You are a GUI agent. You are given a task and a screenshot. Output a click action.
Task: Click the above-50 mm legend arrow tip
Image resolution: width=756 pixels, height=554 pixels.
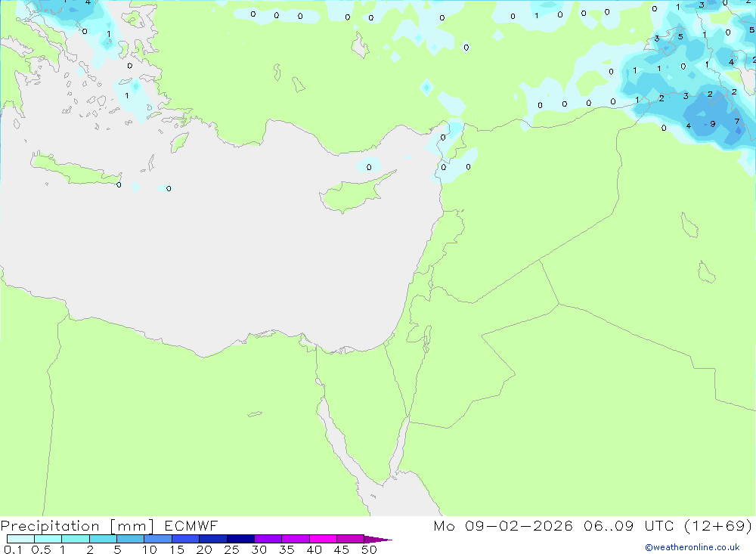[x=377, y=539]
